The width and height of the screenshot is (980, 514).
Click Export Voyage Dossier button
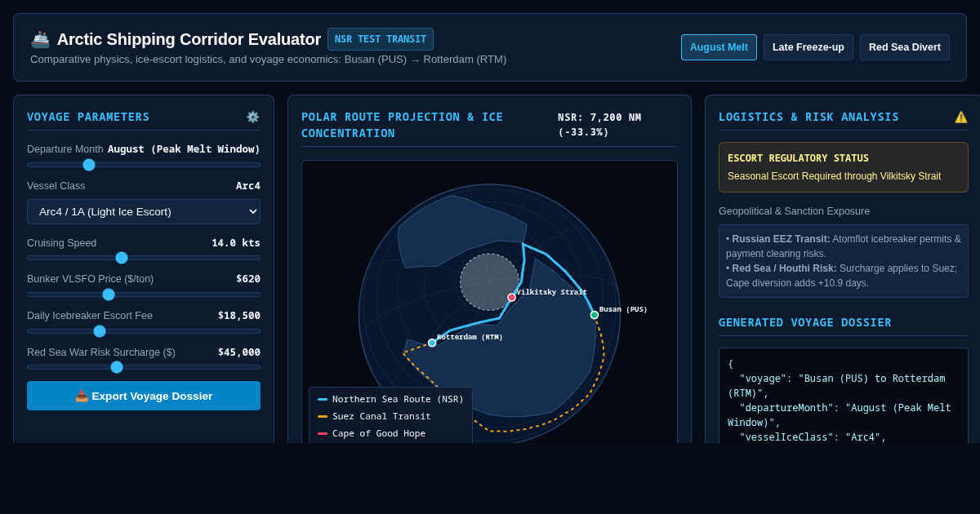(x=144, y=396)
